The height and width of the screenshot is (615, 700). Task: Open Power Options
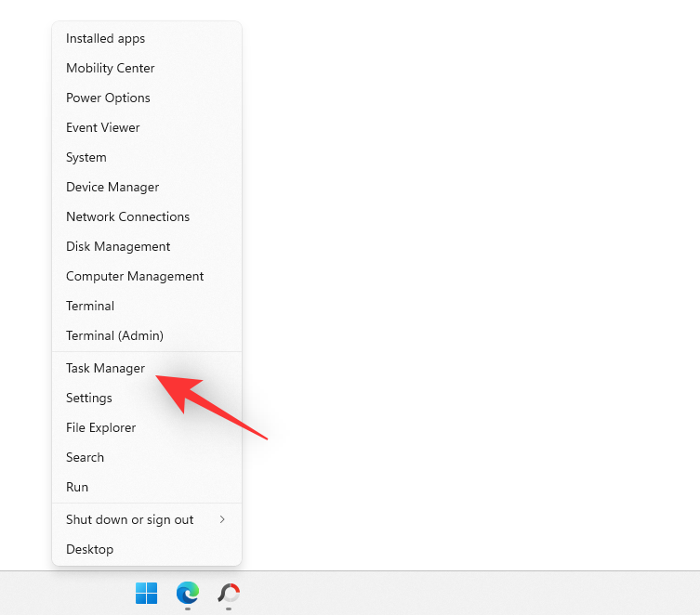[x=147, y=98]
